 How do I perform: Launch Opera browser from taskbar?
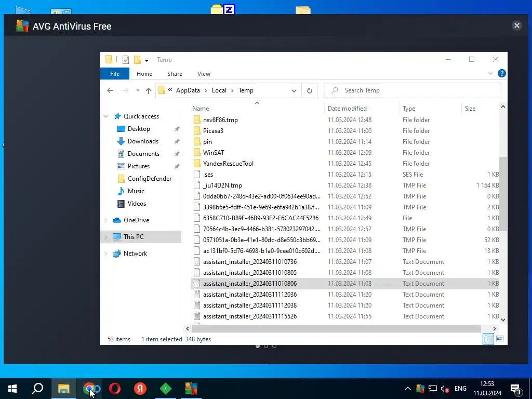click(115, 389)
